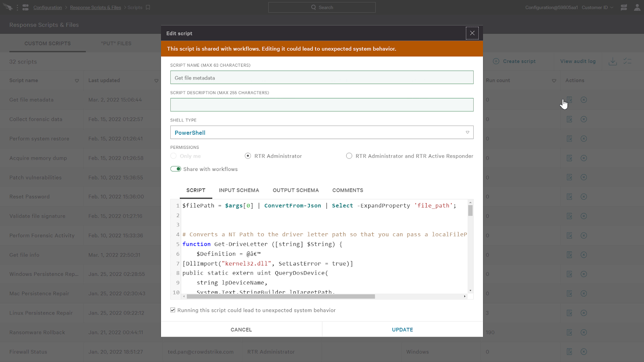This screenshot has height=362, width=644.
Task: Switch to the COMMENTS tab
Action: point(348,190)
